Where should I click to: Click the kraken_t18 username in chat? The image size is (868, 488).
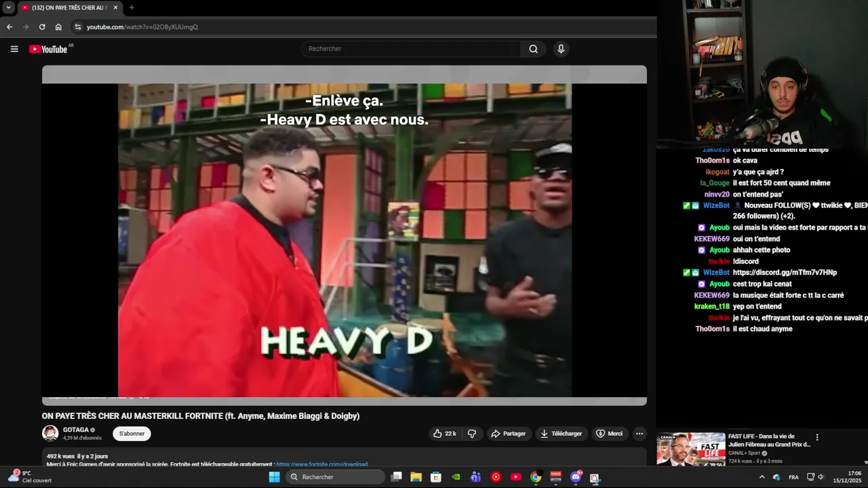click(712, 306)
